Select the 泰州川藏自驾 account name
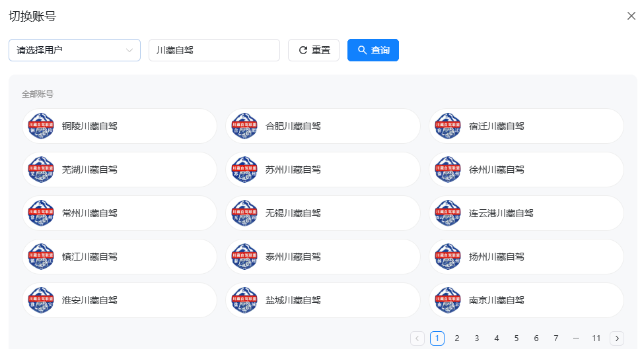644x349 pixels. [293, 257]
